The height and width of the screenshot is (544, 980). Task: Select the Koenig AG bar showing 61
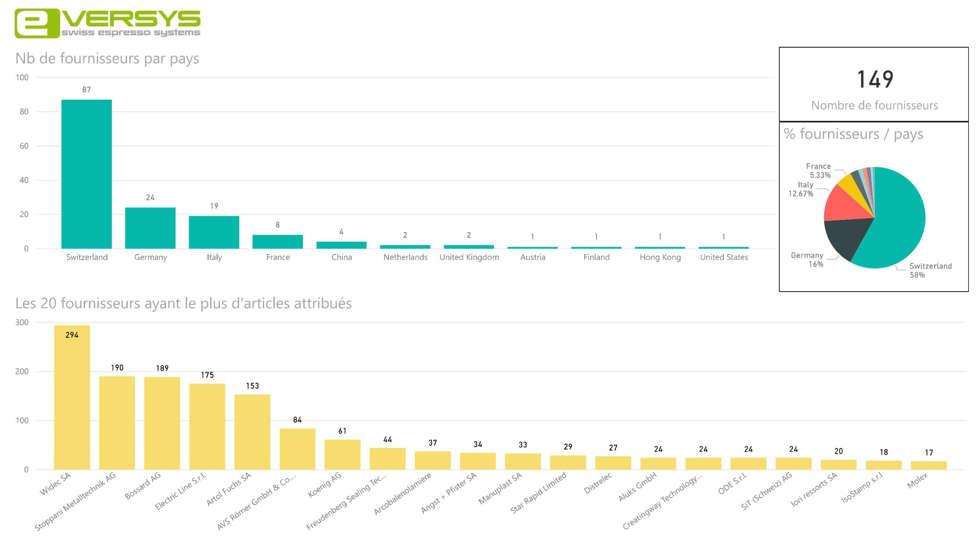pyautogui.click(x=343, y=455)
